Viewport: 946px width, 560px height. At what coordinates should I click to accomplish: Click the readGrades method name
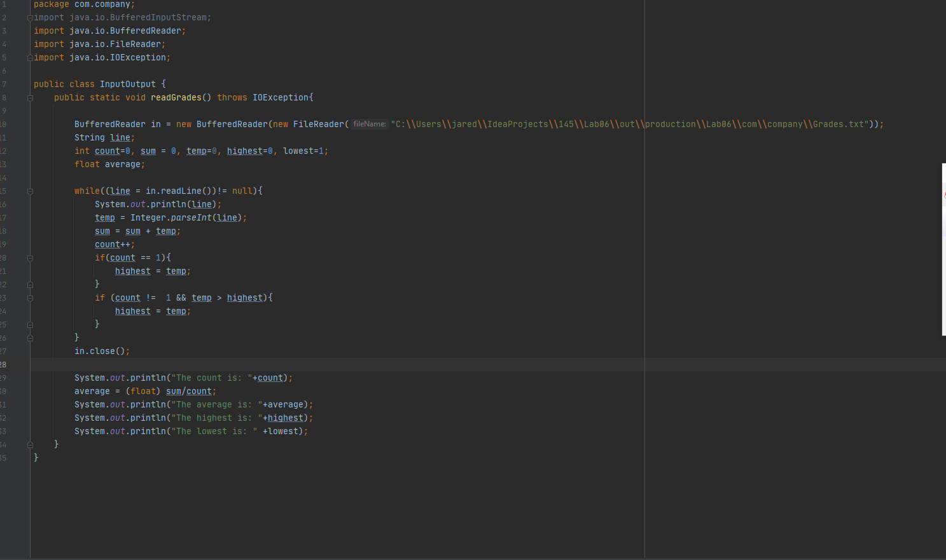176,97
